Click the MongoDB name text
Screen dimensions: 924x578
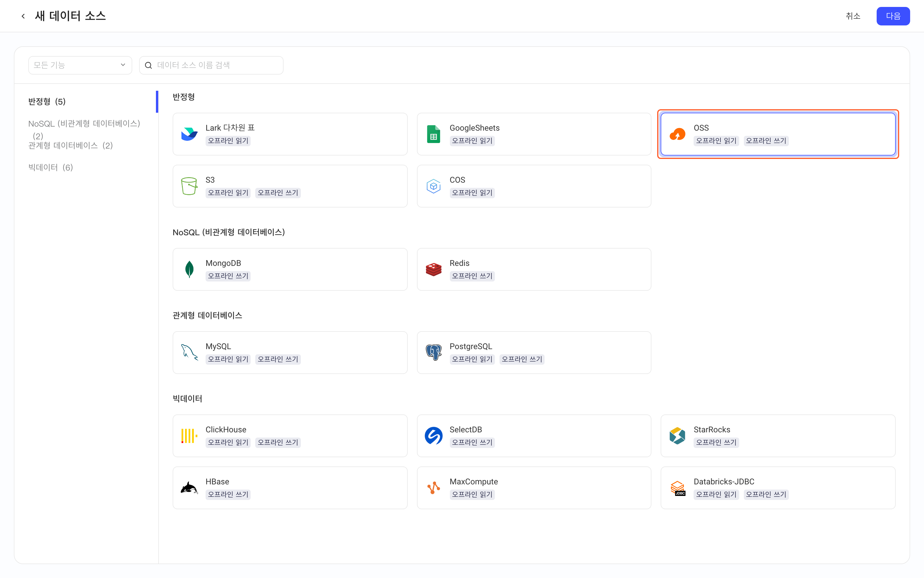click(223, 263)
